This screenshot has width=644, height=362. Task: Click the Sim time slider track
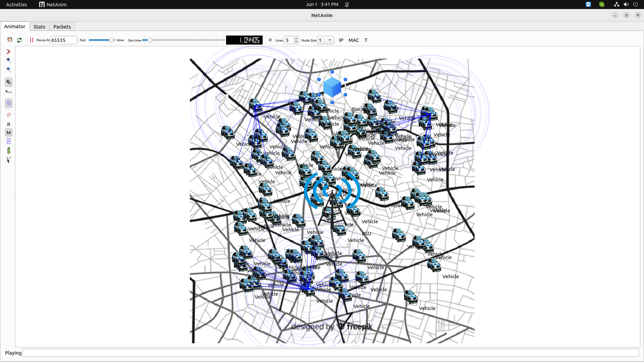click(x=188, y=40)
